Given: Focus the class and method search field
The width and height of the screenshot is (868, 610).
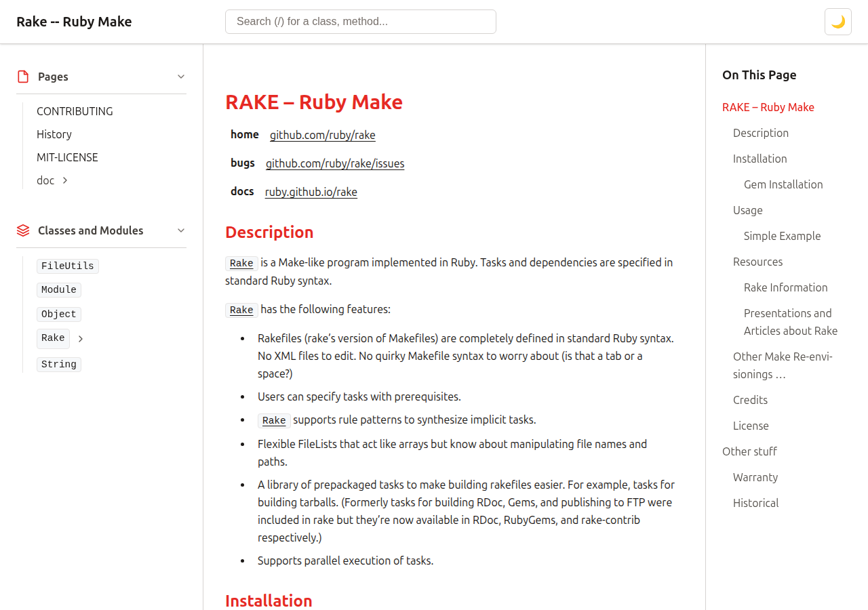Looking at the screenshot, I should (x=361, y=22).
